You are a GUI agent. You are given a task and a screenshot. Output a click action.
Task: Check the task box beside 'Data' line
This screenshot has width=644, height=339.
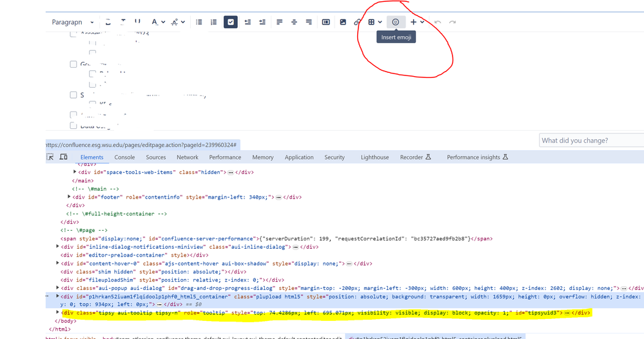[x=73, y=126]
